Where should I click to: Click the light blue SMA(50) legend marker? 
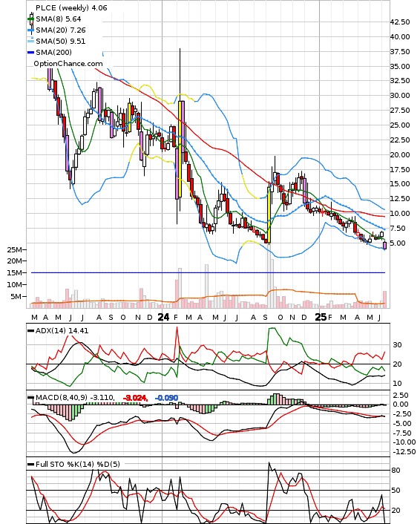(30, 42)
